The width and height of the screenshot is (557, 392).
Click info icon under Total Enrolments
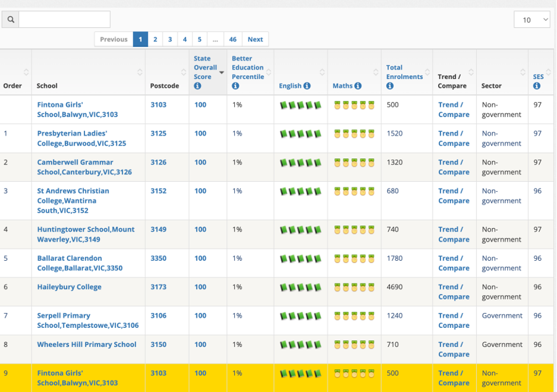tap(390, 86)
